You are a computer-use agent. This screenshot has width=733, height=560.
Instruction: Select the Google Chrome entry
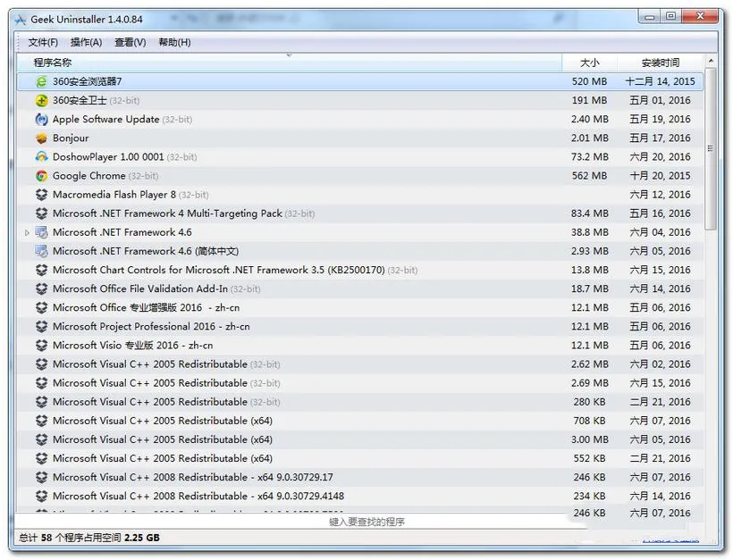360,176
